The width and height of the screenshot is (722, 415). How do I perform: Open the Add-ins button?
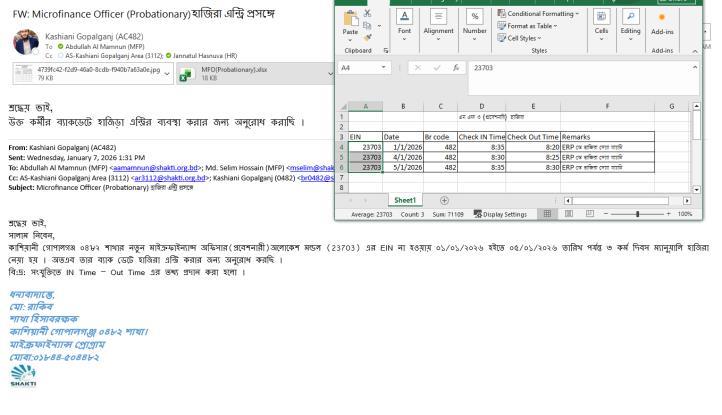coord(662,22)
